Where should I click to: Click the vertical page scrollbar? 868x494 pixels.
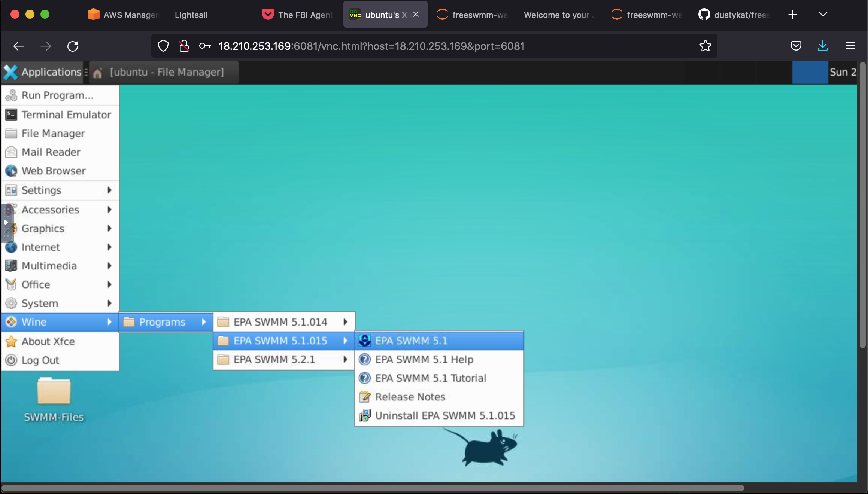tap(862, 205)
